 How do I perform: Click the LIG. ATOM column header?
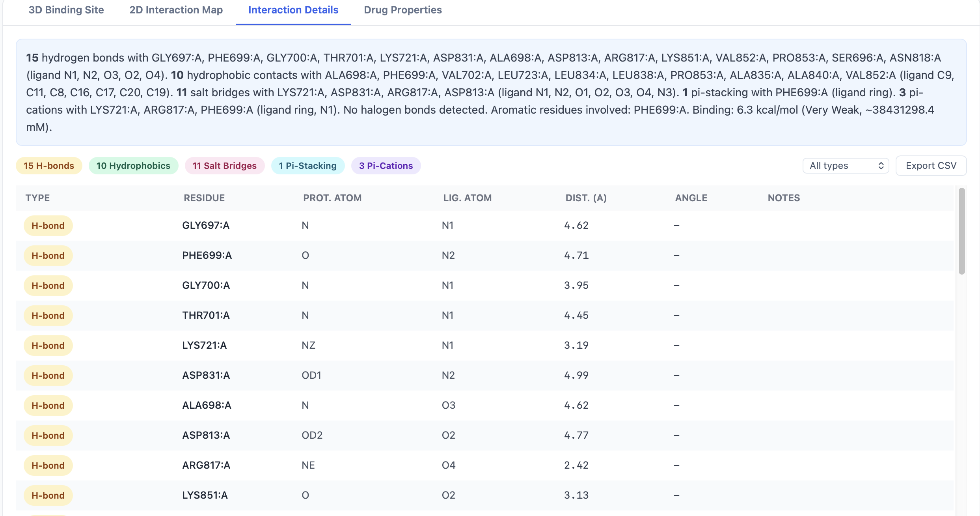(468, 198)
